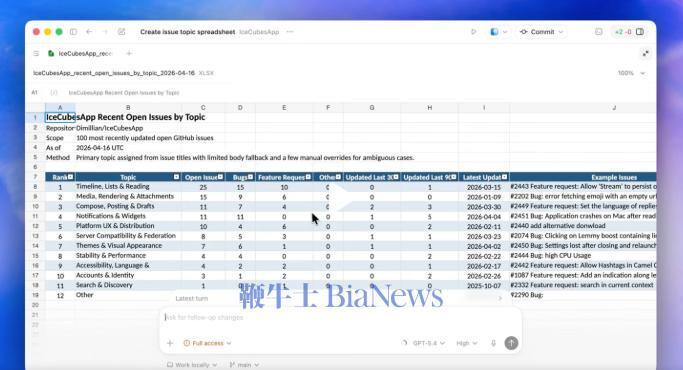
Task: Select column J header
Action: 614,107
